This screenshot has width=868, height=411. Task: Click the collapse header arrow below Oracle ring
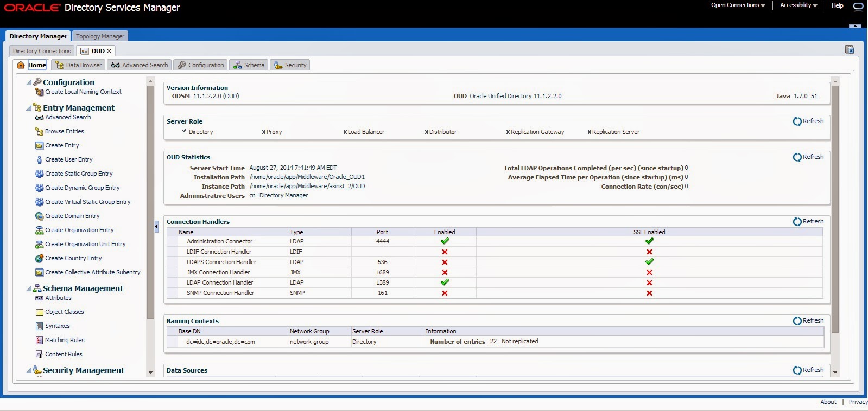point(855,25)
